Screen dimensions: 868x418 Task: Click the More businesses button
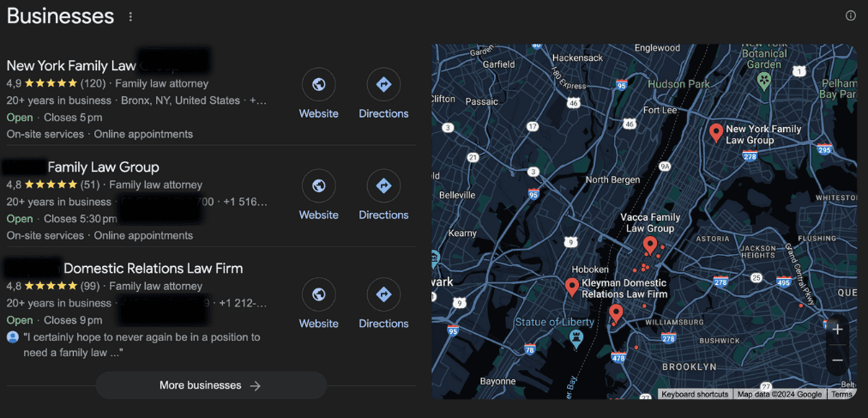pyautogui.click(x=211, y=385)
